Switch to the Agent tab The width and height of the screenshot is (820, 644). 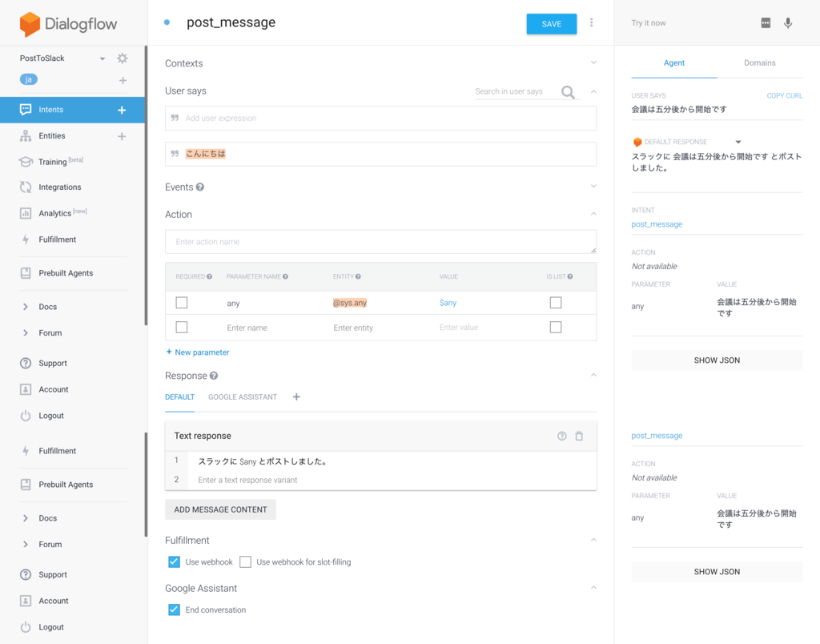pos(674,62)
